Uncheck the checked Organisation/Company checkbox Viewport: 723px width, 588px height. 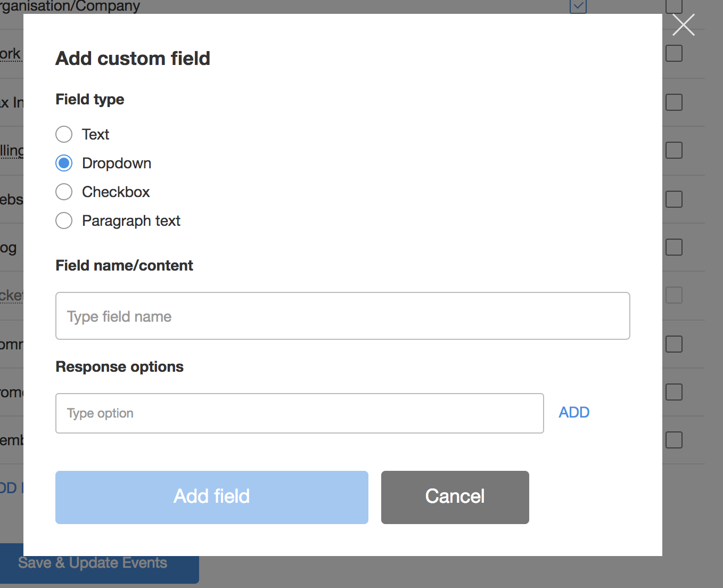pyautogui.click(x=578, y=6)
